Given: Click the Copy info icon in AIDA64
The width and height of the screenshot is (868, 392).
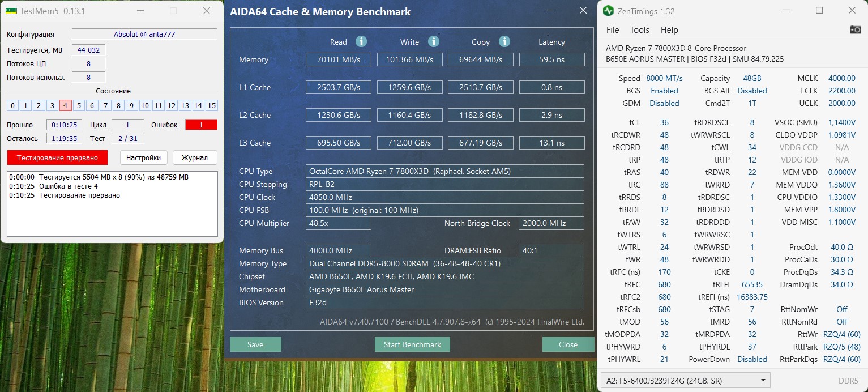Looking at the screenshot, I should (x=504, y=41).
